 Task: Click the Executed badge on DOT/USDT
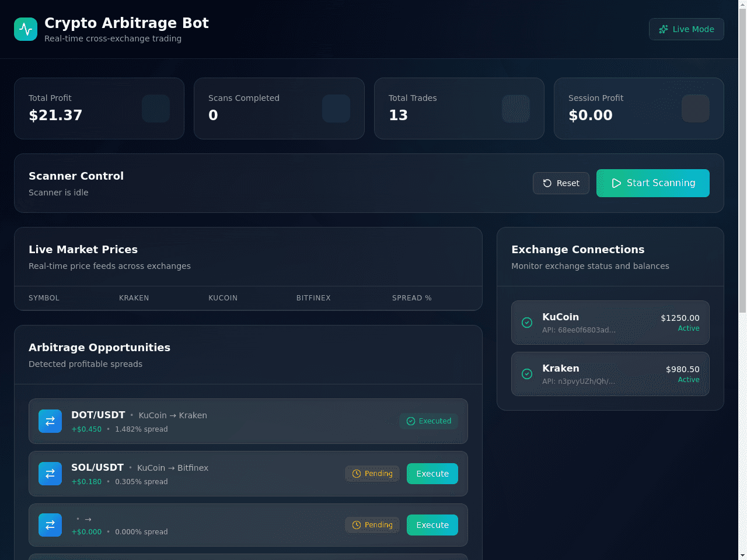429,421
